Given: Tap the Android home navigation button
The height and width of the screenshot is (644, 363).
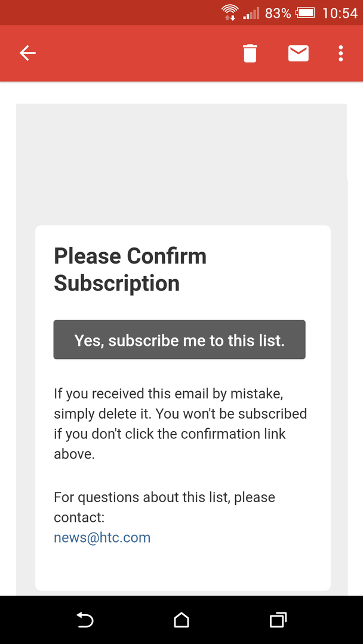Looking at the screenshot, I should 181,620.
